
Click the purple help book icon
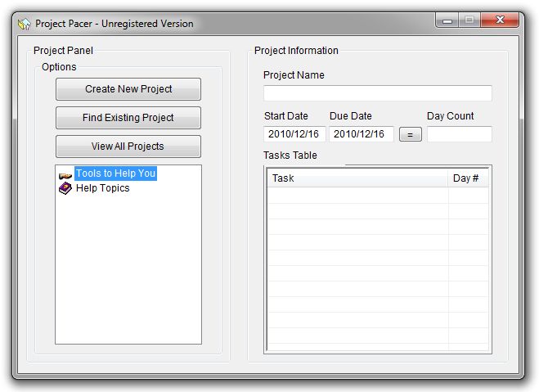tap(65, 188)
